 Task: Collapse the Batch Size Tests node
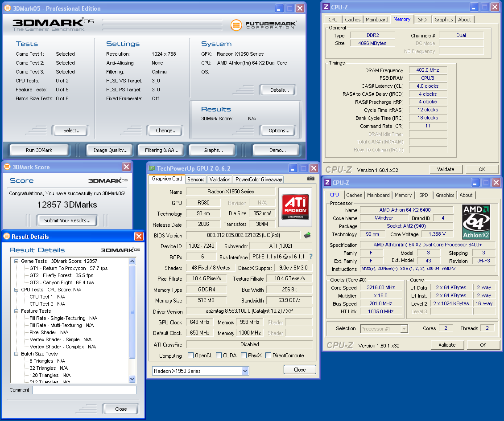[x=16, y=354]
